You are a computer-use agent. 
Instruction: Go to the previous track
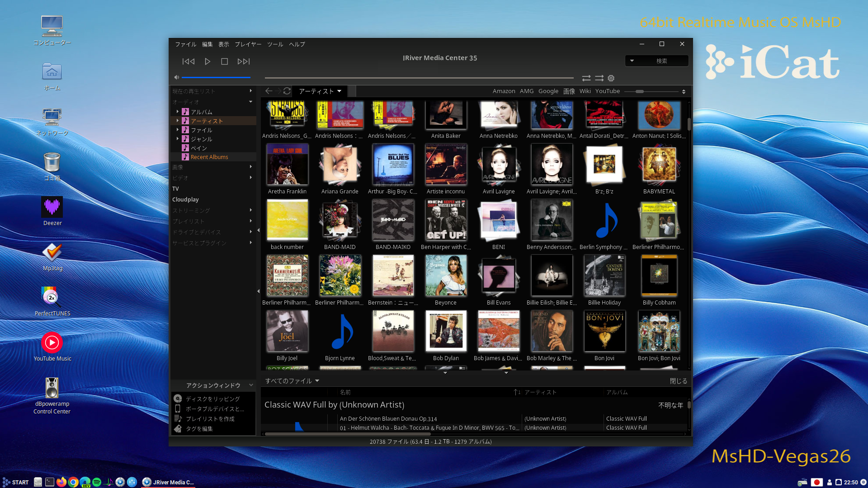click(189, 61)
